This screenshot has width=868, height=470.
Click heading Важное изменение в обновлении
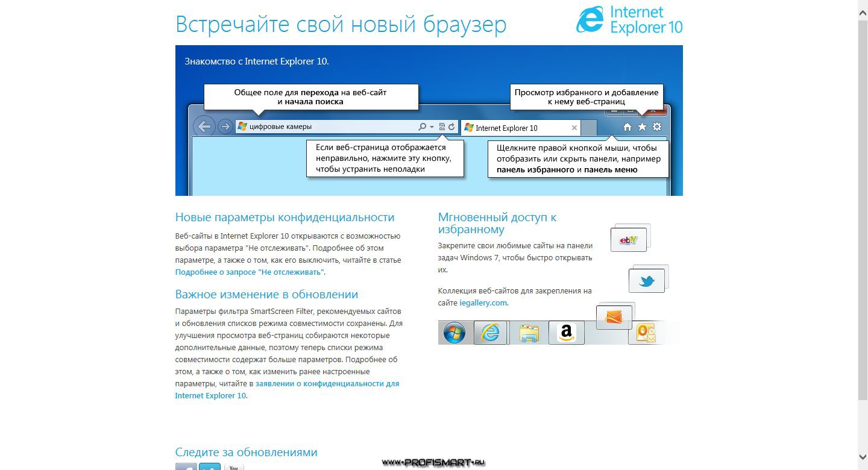(x=266, y=294)
